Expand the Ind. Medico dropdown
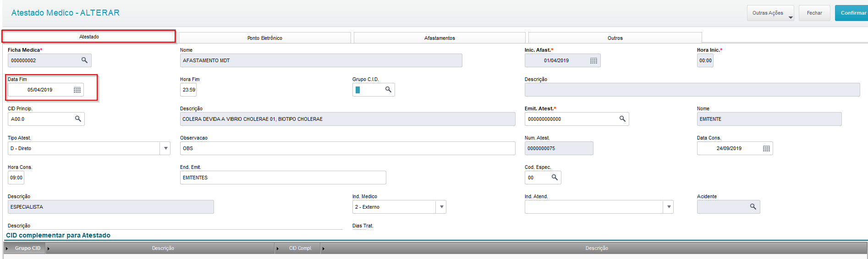Viewport: 868px width, 259px height. pos(441,207)
